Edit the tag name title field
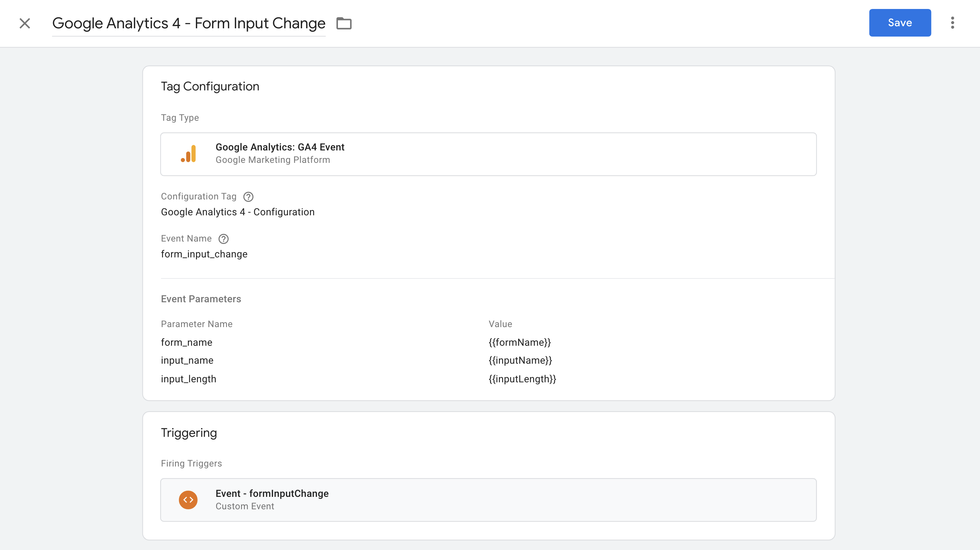 (189, 23)
